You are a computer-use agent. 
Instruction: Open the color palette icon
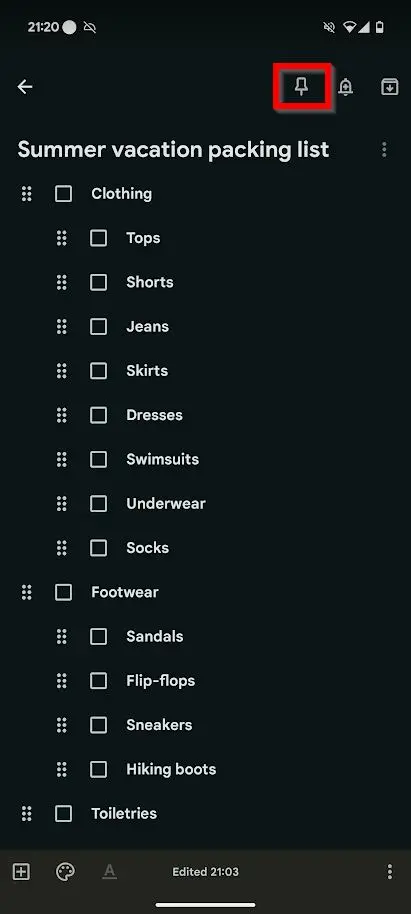click(65, 871)
